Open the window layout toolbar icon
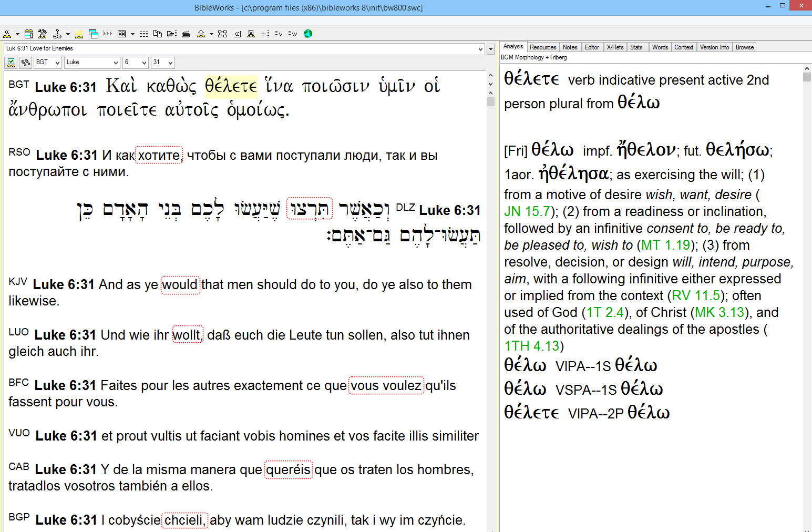Image resolution: width=812 pixels, height=532 pixels. pos(28,34)
